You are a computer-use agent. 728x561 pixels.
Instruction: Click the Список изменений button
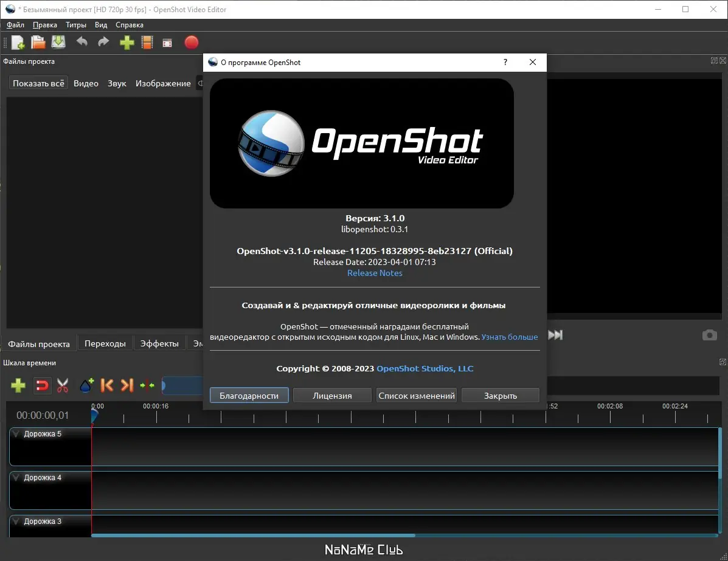coord(417,395)
